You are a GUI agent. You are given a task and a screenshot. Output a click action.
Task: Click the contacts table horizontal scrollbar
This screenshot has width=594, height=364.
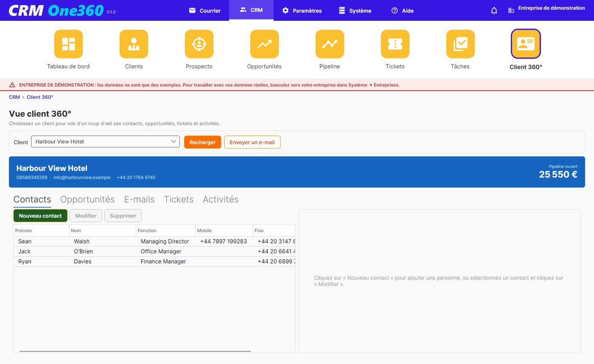click(x=135, y=351)
